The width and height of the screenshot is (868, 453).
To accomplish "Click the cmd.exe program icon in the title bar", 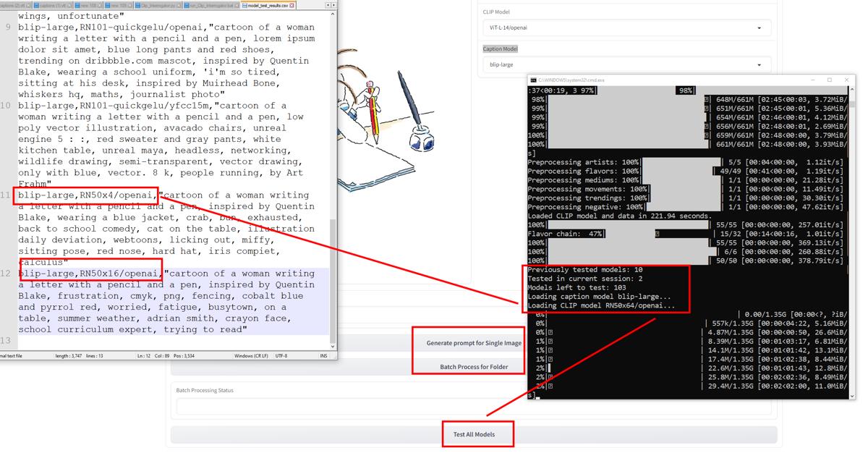I will point(532,80).
